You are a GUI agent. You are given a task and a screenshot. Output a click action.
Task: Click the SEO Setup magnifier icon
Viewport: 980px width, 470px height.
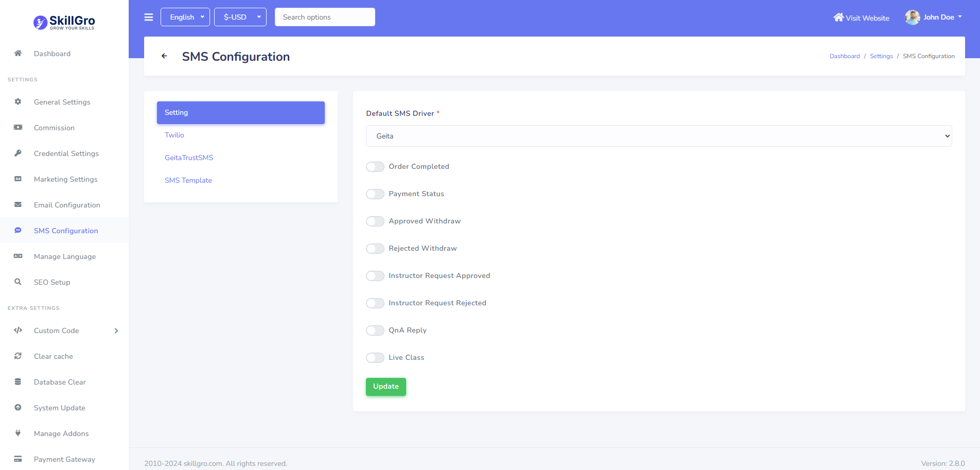coord(18,282)
